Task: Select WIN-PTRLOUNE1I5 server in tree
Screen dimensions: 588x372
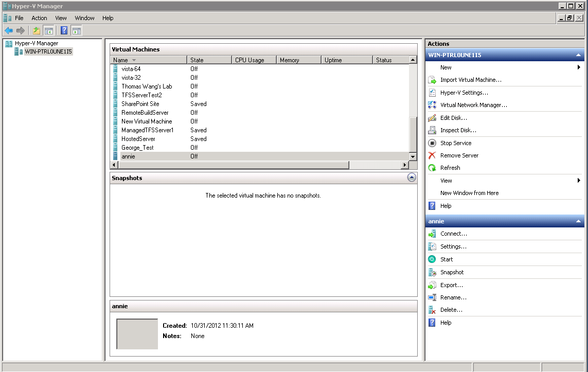Action: coord(48,51)
